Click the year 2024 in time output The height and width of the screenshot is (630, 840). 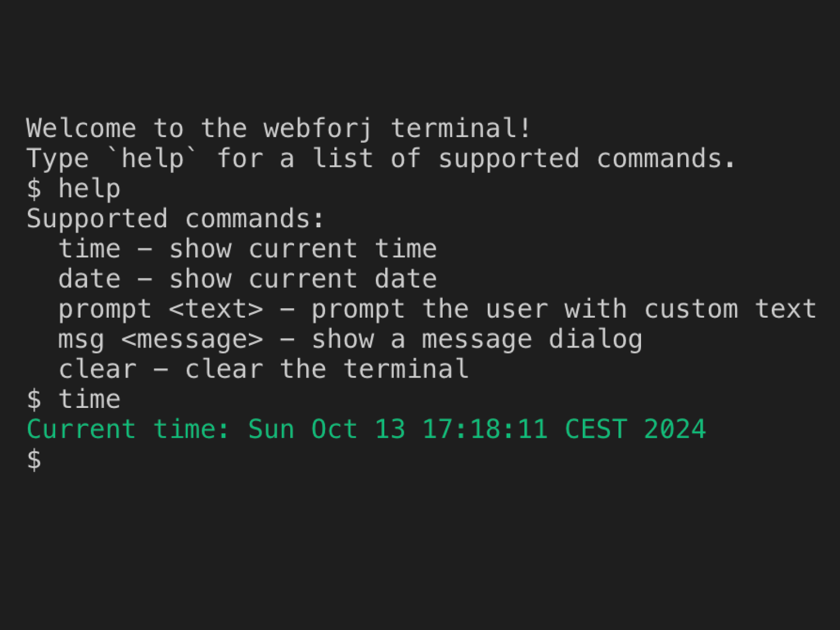(675, 429)
